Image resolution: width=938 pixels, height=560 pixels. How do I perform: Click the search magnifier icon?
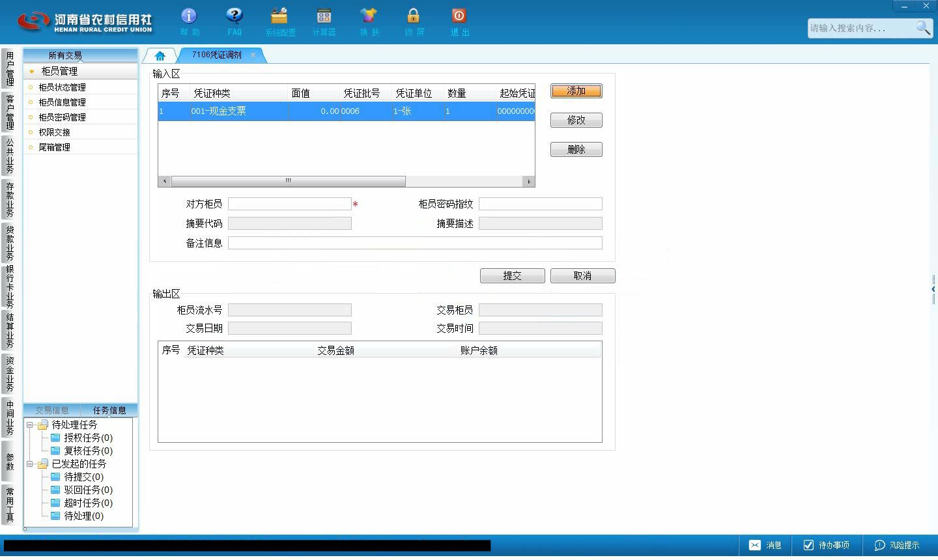[923, 27]
